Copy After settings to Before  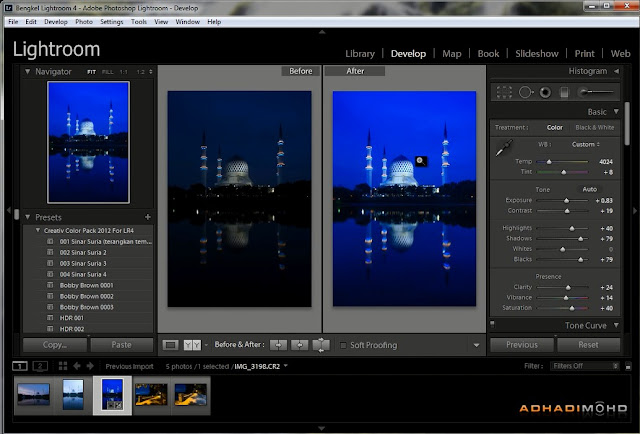pos(299,345)
